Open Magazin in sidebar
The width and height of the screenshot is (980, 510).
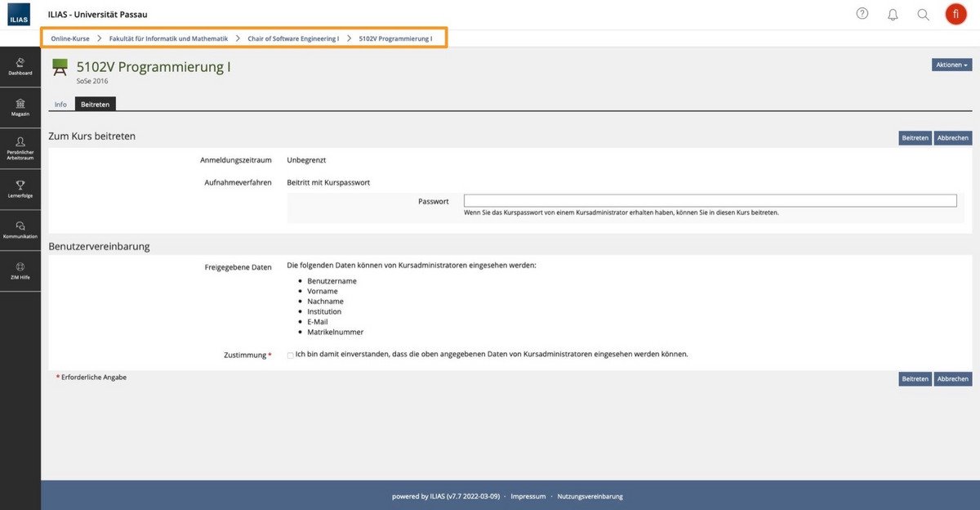pyautogui.click(x=20, y=108)
